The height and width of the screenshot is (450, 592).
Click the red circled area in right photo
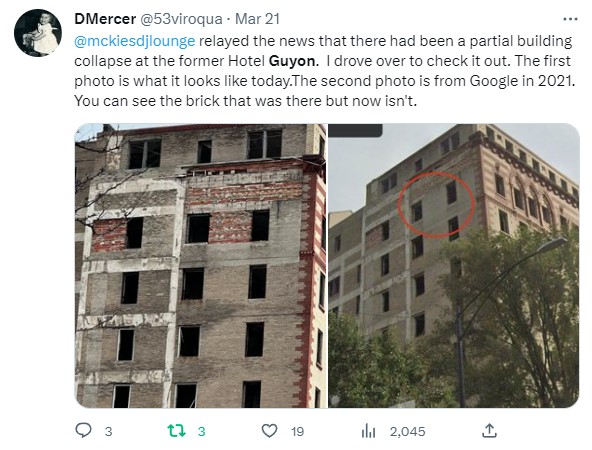[436, 204]
